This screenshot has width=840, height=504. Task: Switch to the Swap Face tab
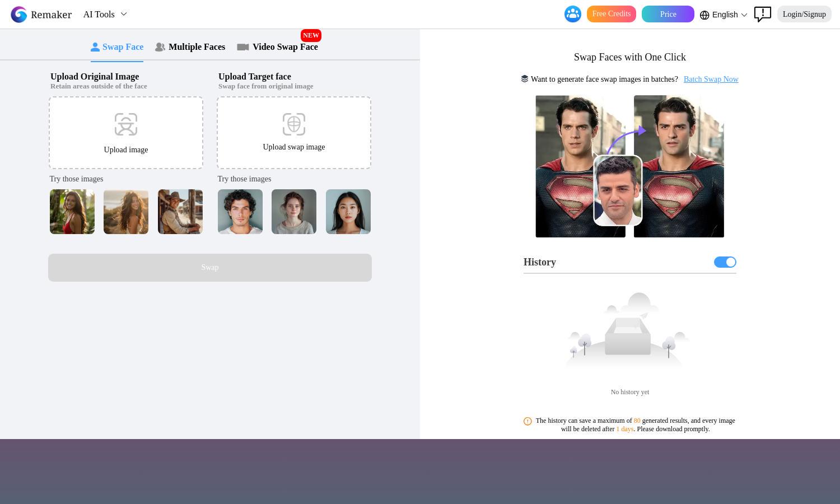(117, 47)
